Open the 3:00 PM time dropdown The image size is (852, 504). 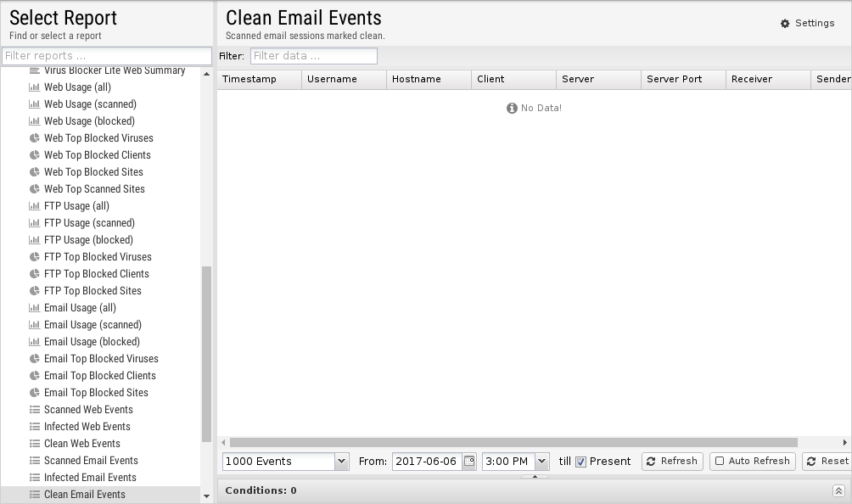click(541, 461)
